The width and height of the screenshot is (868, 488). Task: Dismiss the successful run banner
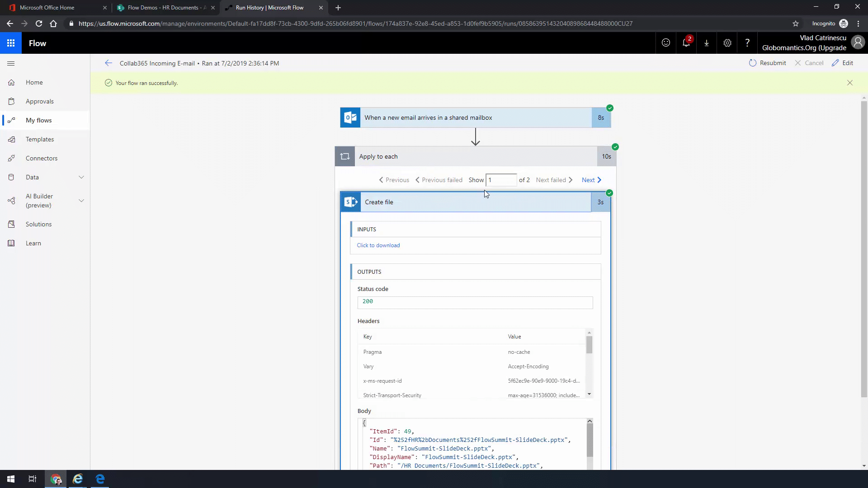tap(850, 83)
